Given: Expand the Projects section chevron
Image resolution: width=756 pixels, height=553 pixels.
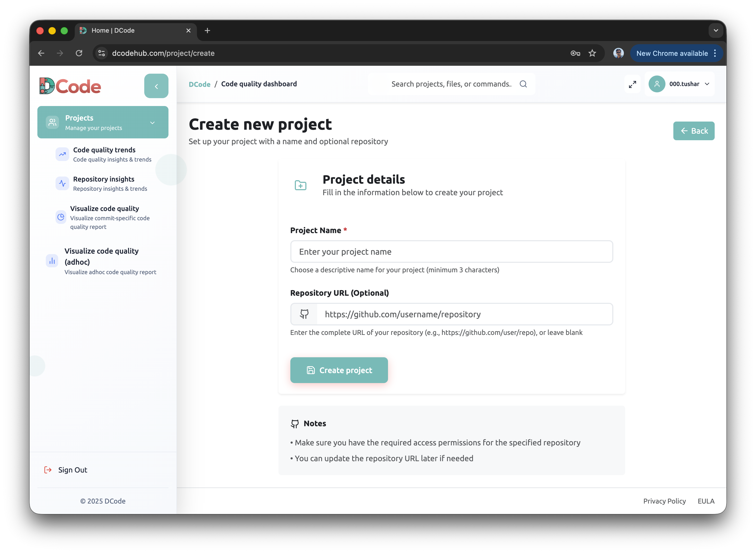Looking at the screenshot, I should pyautogui.click(x=152, y=123).
